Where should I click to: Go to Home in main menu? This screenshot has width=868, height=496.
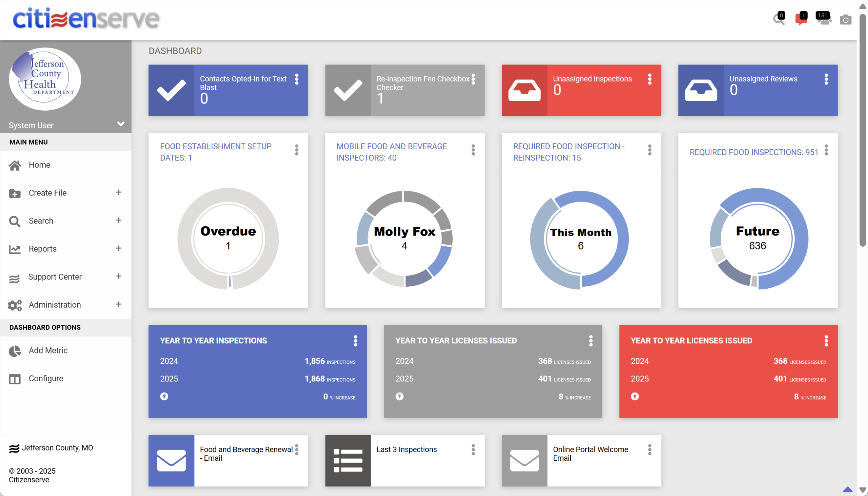click(x=39, y=165)
